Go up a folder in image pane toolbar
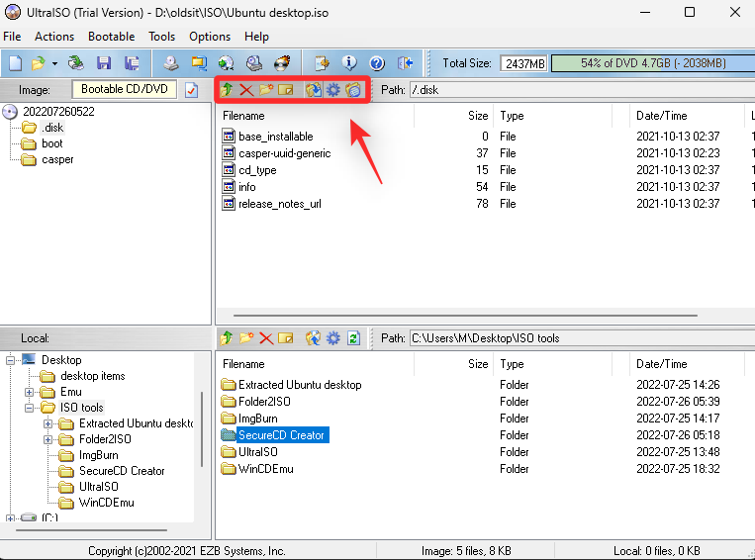755x560 pixels. pyautogui.click(x=227, y=90)
